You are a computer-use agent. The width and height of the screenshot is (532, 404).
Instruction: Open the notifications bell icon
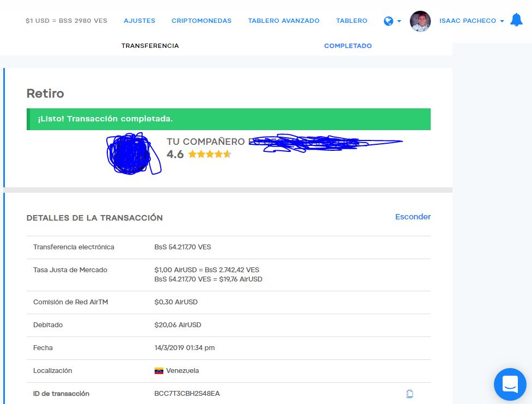516,20
